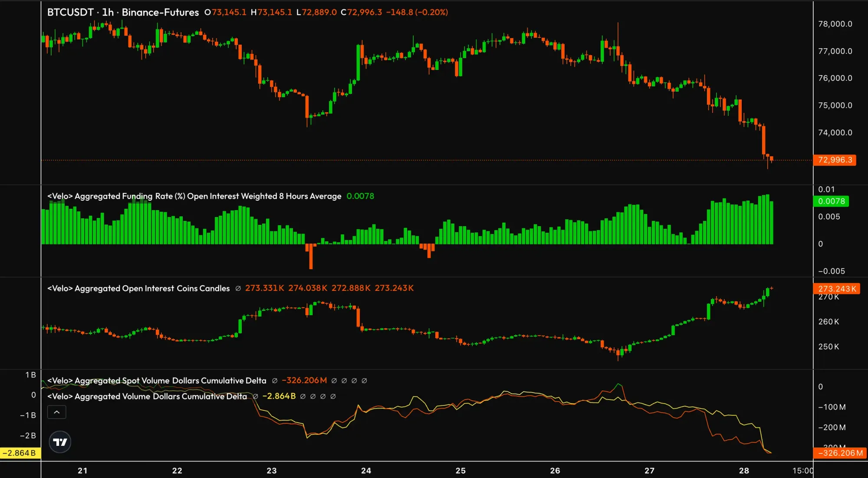Image resolution: width=868 pixels, height=478 pixels.
Task: Click the orange −326.206M label on right axis
Action: (x=840, y=453)
